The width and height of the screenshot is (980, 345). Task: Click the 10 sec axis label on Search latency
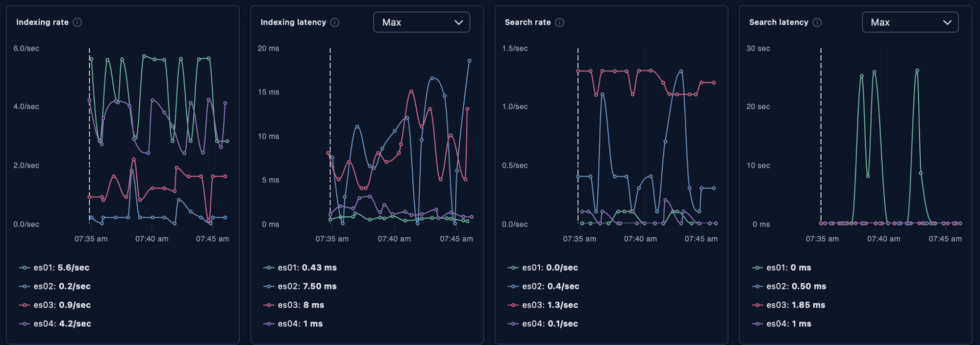point(758,165)
